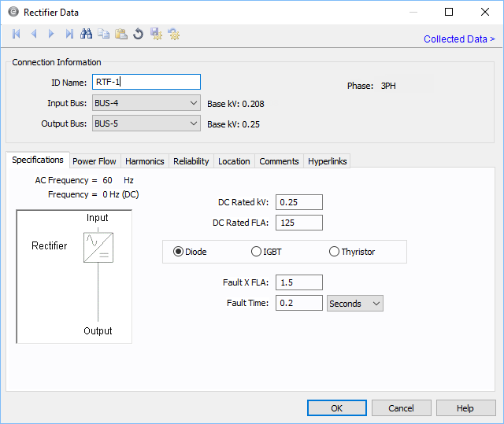Open the Harmonics tab
Image resolution: width=504 pixels, height=424 pixels.
[x=145, y=161]
